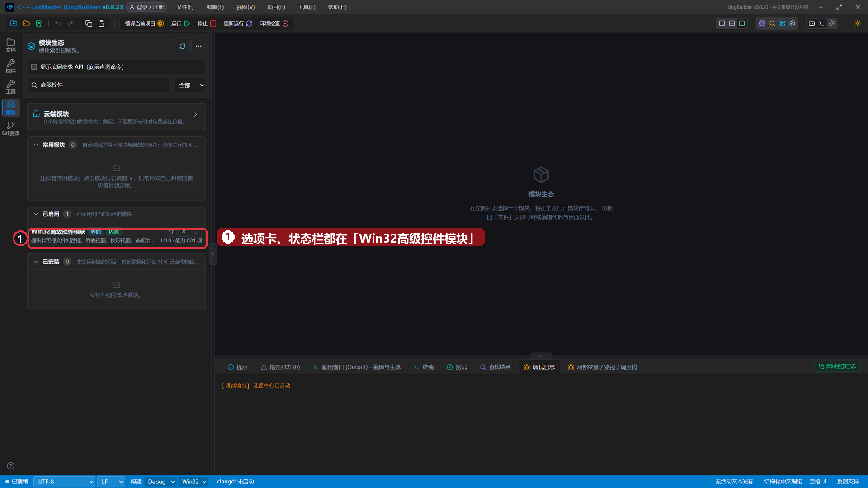The width and height of the screenshot is (868, 488).
Task: Open the UTF-8 encoding dropdown
Action: click(x=64, y=482)
